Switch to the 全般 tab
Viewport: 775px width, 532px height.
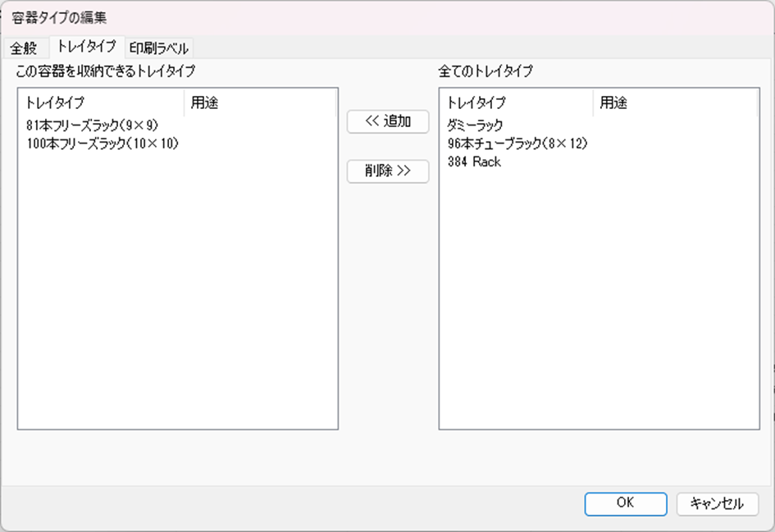(24, 48)
